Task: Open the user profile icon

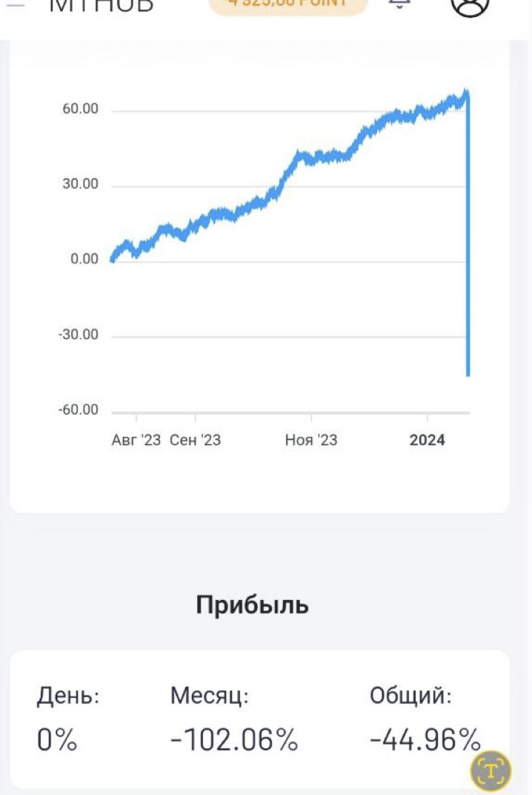Action: (470, 4)
